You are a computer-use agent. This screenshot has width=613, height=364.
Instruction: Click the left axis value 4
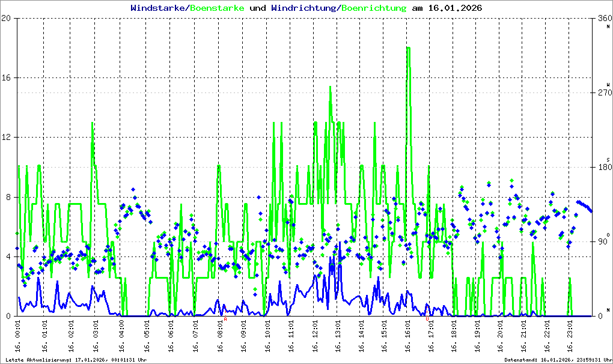(8, 256)
